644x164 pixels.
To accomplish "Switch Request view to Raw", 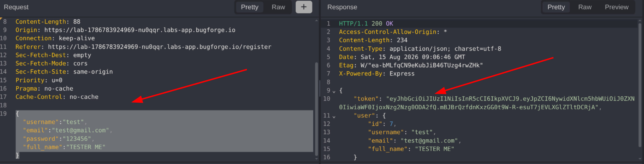I will click(278, 7).
